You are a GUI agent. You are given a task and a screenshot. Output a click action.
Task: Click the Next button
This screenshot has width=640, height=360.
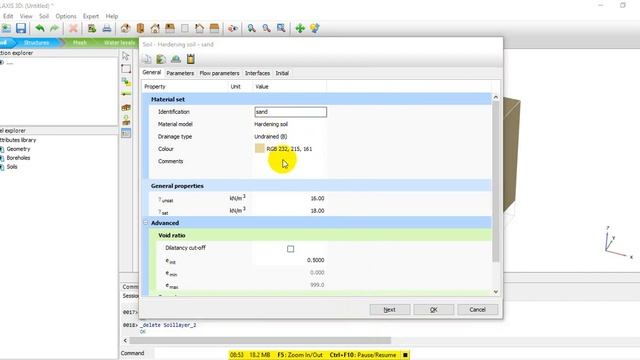pos(390,310)
